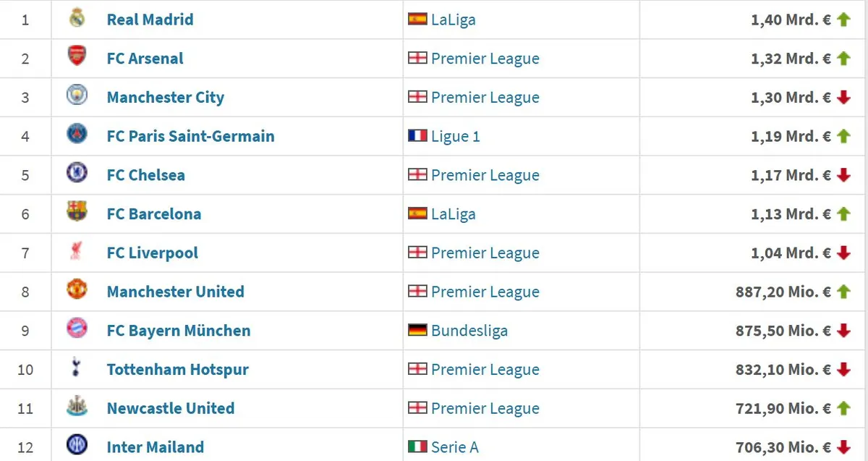Click the Tottenham Hotspur club crest
Image resolution: width=868 pixels, height=461 pixels.
77,368
